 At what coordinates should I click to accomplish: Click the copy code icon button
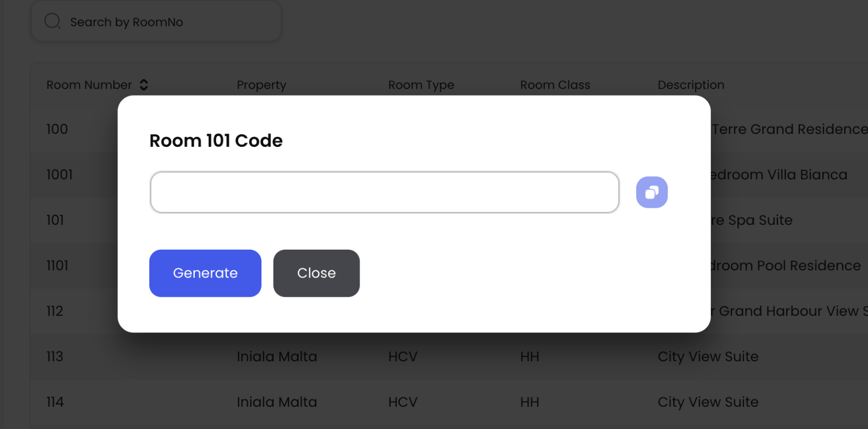click(x=652, y=192)
